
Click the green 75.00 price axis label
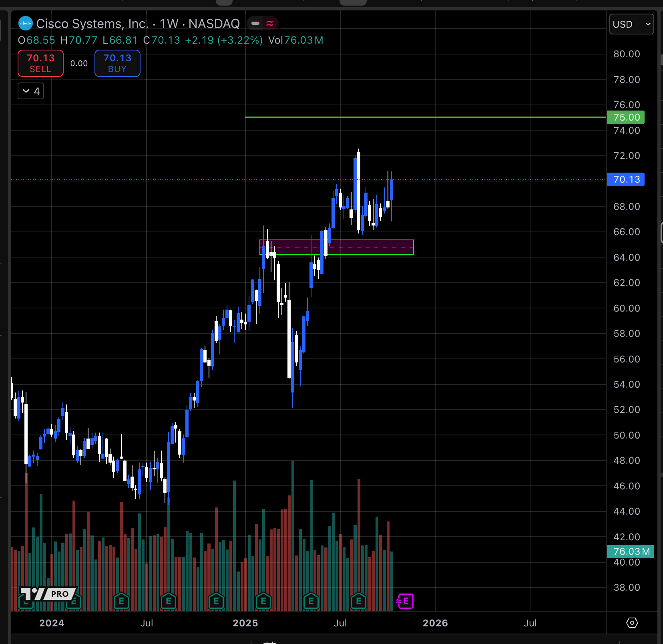(626, 117)
